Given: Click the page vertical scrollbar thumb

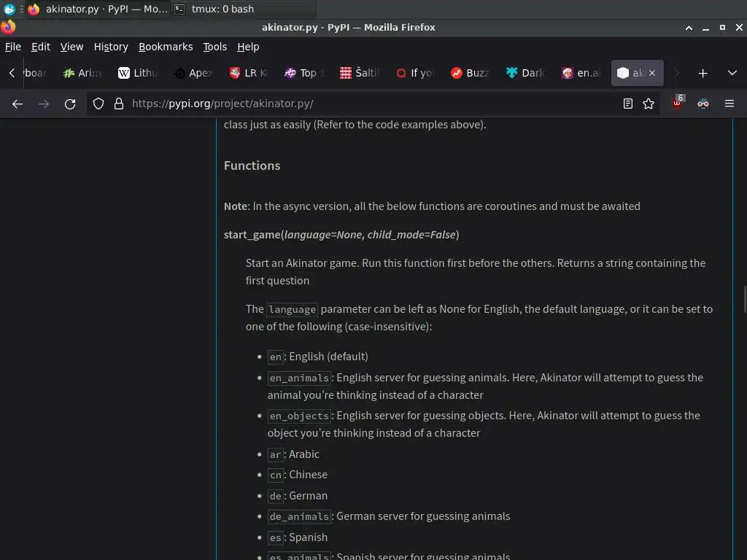Looking at the screenshot, I should (x=745, y=299).
